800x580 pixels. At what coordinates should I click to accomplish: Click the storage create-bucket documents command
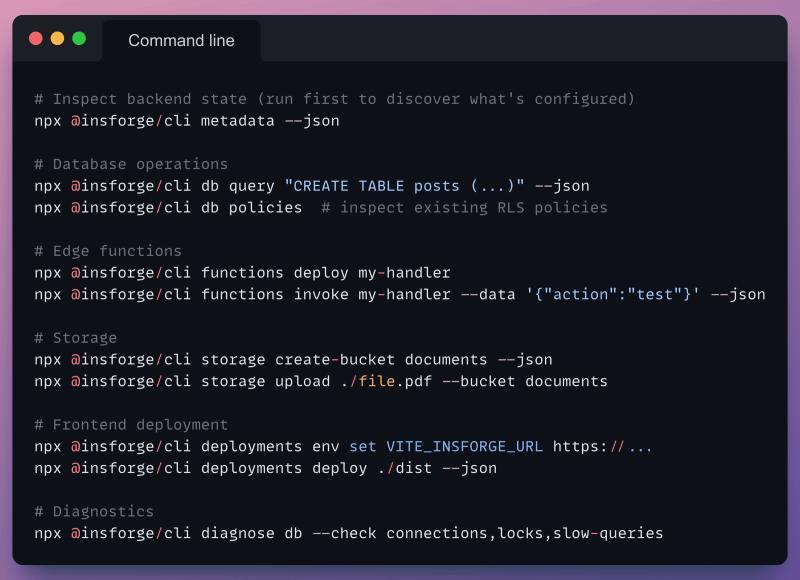(x=293, y=360)
